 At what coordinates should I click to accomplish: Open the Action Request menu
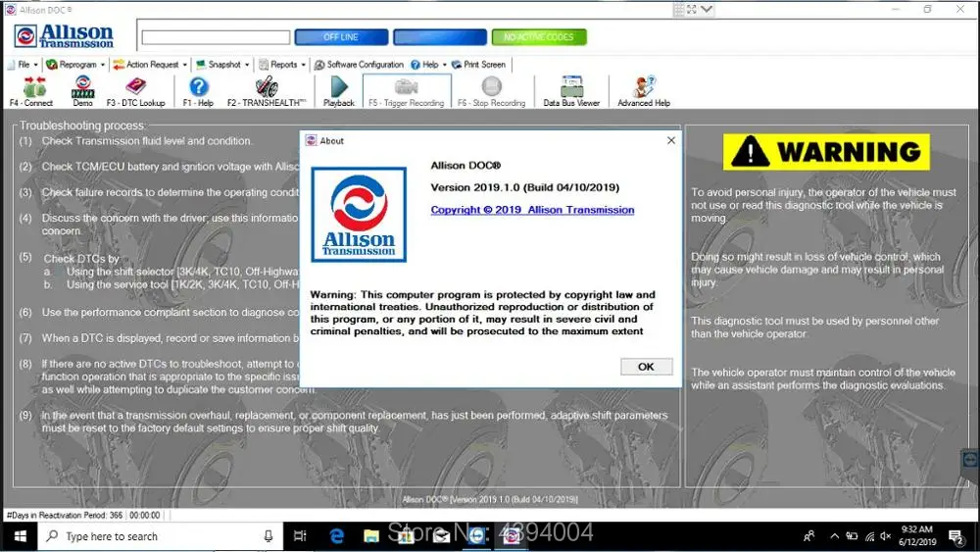pos(150,65)
